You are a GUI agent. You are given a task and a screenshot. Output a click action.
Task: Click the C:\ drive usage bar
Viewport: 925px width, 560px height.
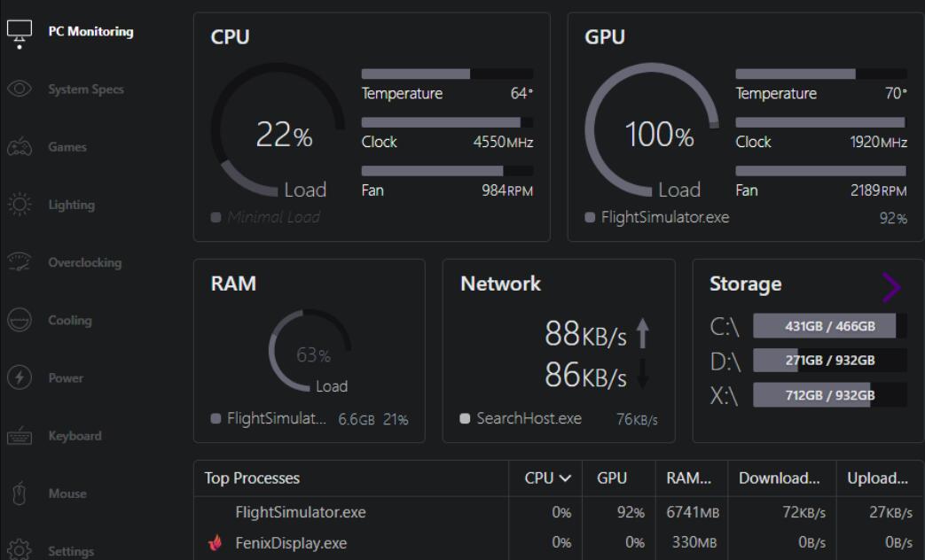point(830,326)
